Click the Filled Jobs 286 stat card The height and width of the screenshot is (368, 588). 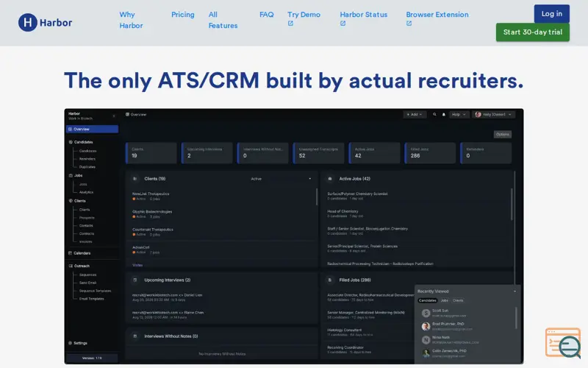point(430,153)
